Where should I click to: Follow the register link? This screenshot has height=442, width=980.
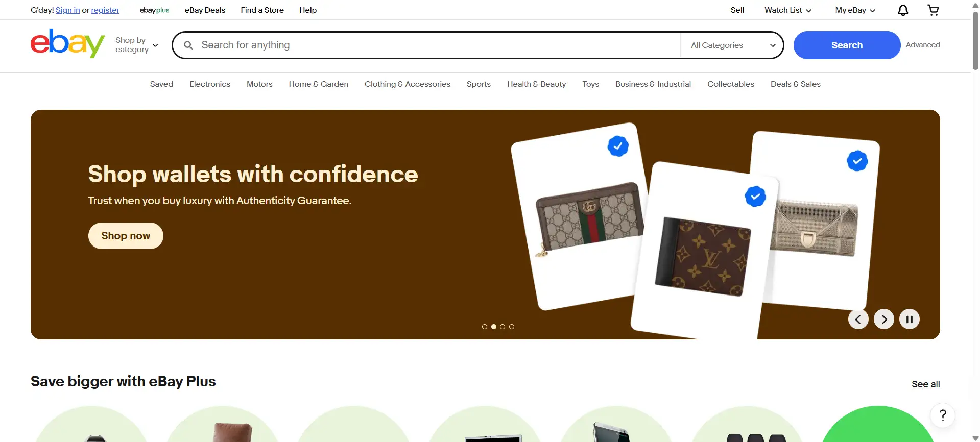click(105, 10)
